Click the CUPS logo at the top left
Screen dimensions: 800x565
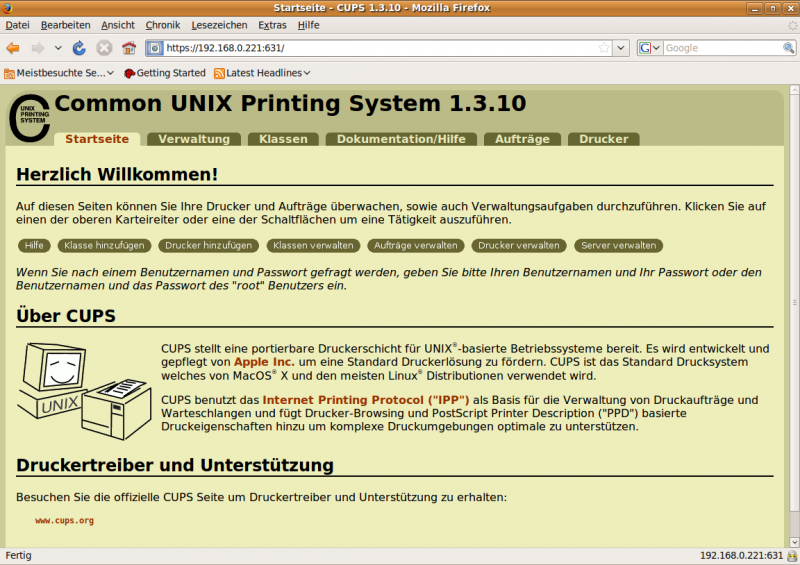point(30,118)
